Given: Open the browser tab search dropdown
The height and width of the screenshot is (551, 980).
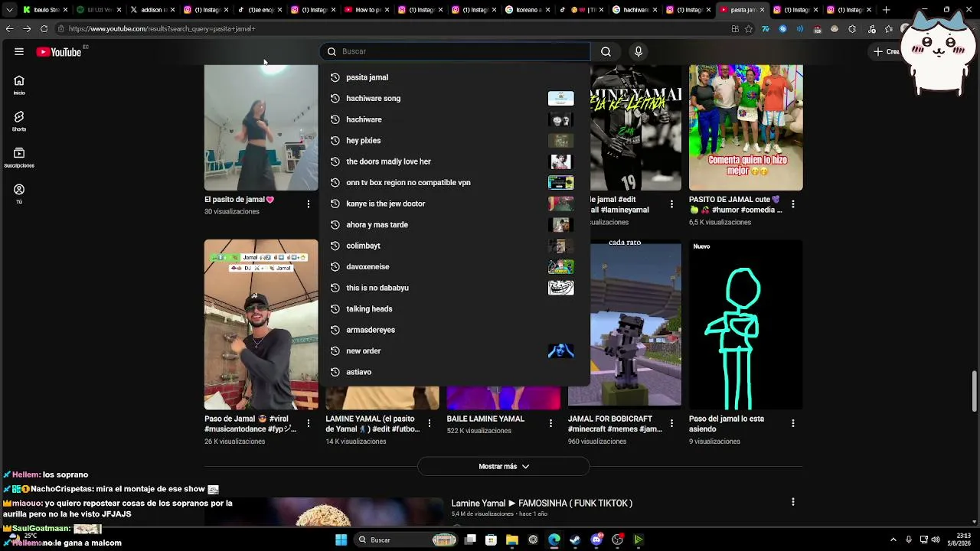Looking at the screenshot, I should [x=9, y=10].
